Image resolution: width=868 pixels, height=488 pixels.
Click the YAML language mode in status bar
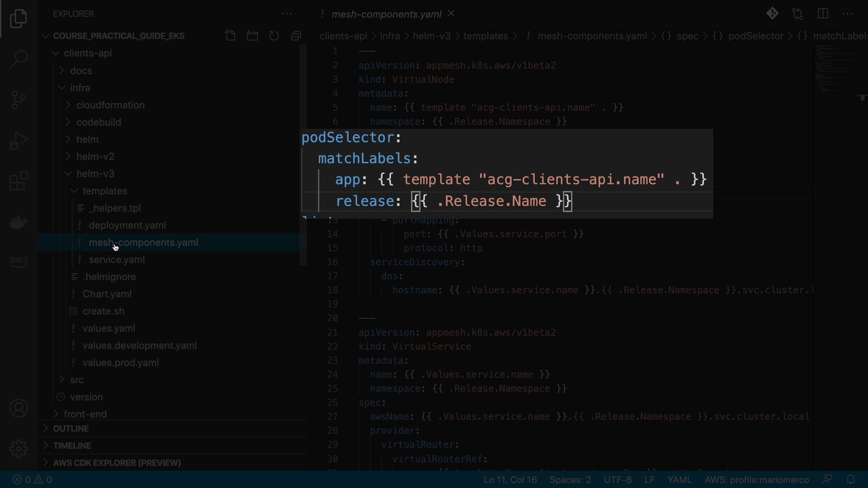point(679,480)
